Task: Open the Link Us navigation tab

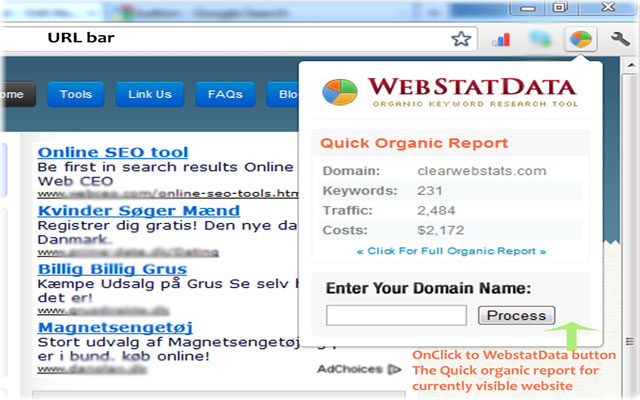Action: click(x=150, y=94)
